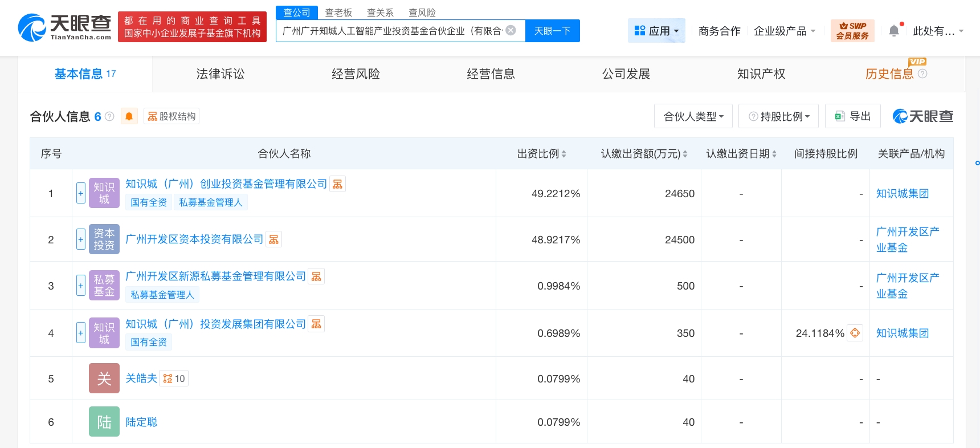Open the 合伙人类型 filter dropdown
The image size is (980, 448).
pos(693,116)
